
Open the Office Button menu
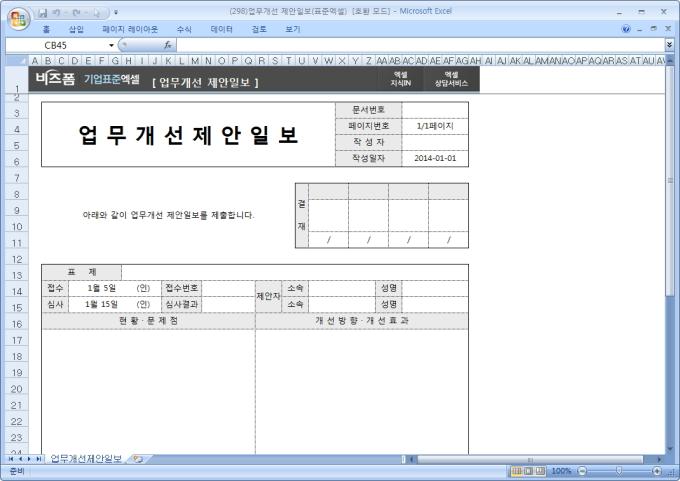click(x=18, y=19)
